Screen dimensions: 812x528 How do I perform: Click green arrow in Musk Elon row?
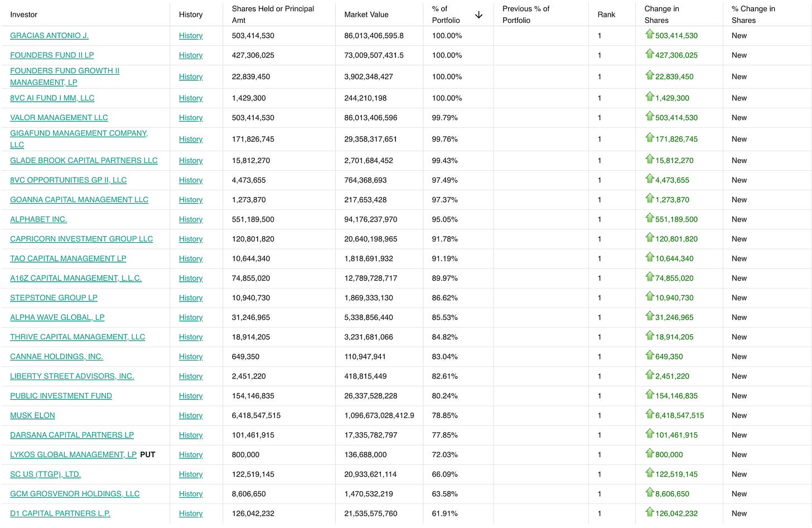[x=650, y=414]
